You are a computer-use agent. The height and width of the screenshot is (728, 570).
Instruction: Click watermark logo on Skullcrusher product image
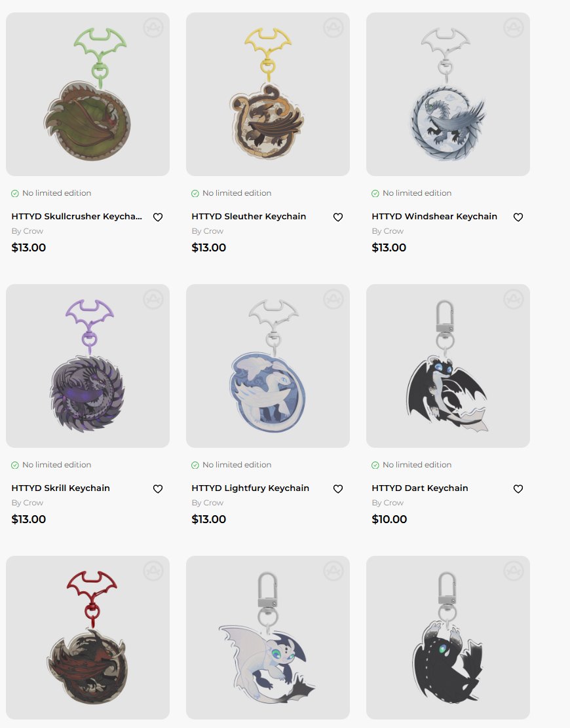coord(153,28)
